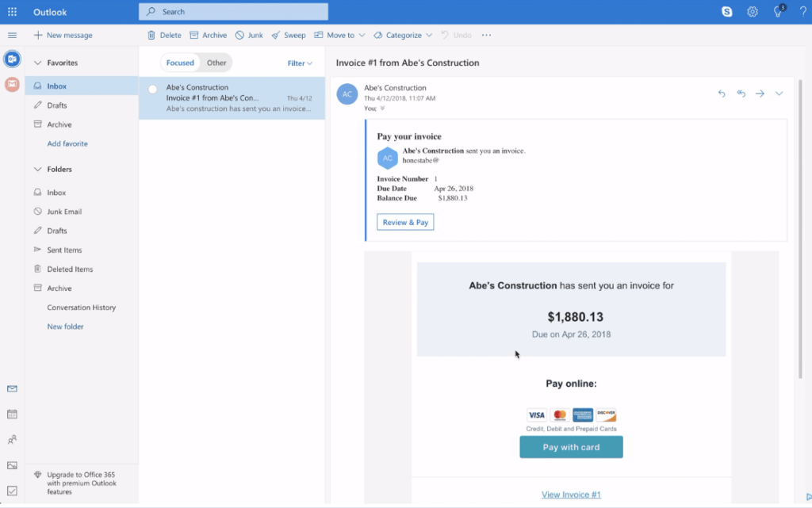Open Skype from the header bar
The image size is (812, 508).
tap(727, 11)
